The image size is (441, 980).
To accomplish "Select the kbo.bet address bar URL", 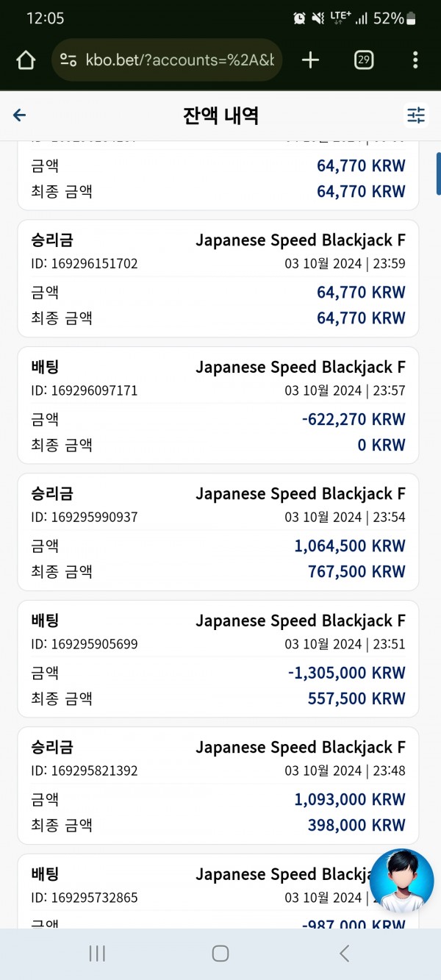I will pos(180,60).
